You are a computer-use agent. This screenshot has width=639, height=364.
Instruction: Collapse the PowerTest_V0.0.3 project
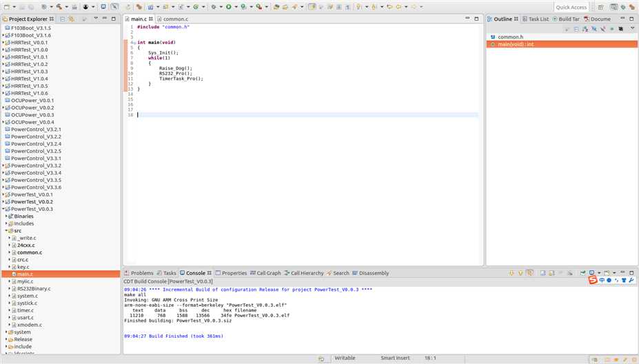tap(3, 209)
